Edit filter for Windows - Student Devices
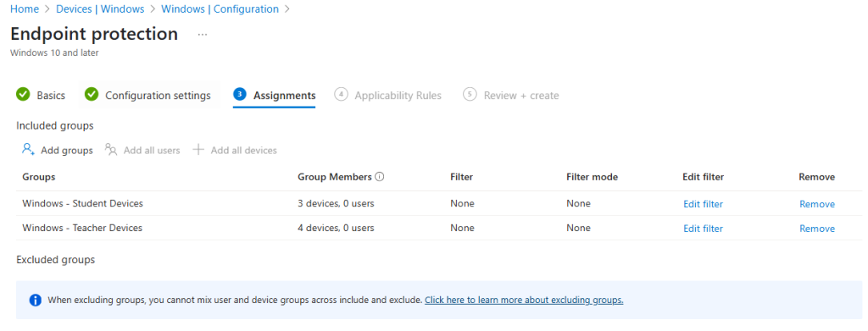The height and width of the screenshot is (331, 868). coord(703,204)
